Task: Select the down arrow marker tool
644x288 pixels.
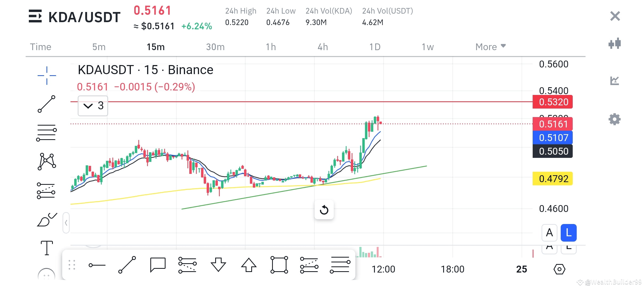Action: click(x=218, y=265)
